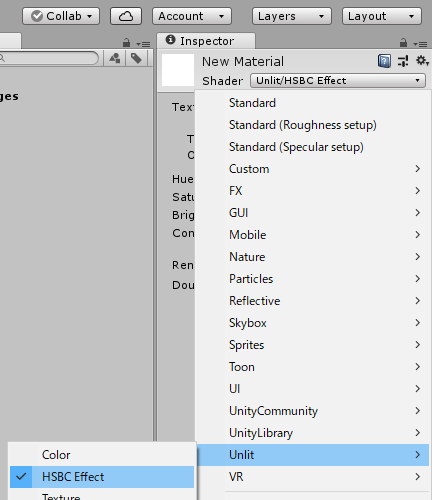Expand the Sprites shader submenu
This screenshot has width=432, height=500.
pos(312,345)
